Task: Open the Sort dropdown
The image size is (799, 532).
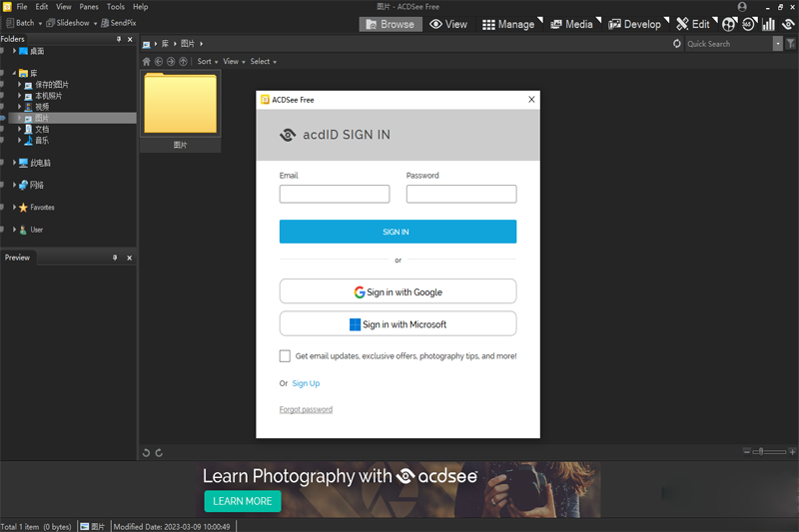Action: tap(206, 62)
